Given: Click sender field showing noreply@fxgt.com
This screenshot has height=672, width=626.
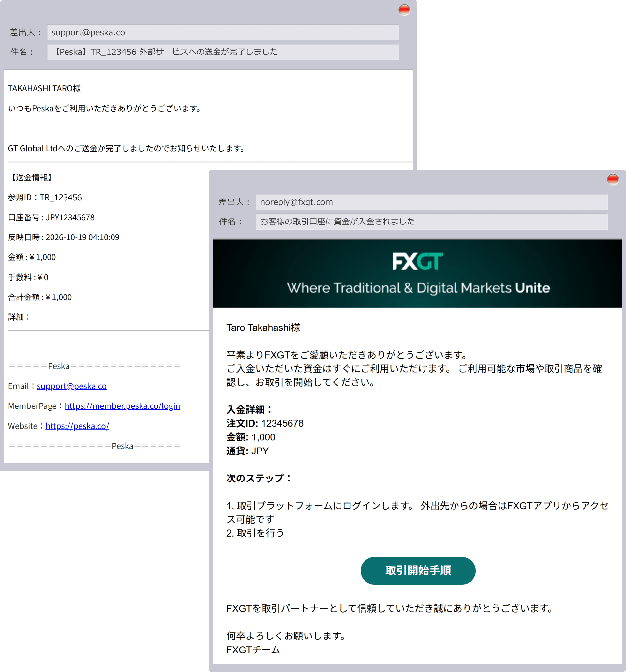Looking at the screenshot, I should (x=432, y=202).
